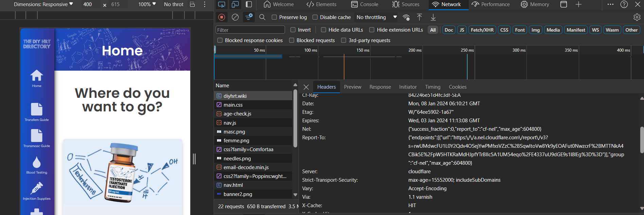Open Customize DevTools three-dot menu

(610, 4)
